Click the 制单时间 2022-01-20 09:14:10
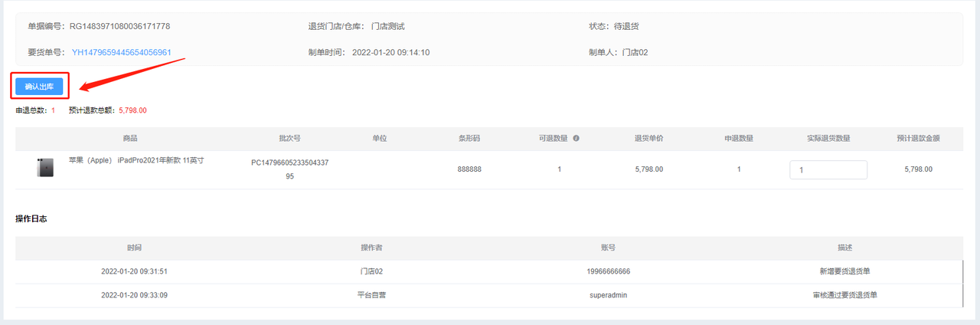 [390, 52]
